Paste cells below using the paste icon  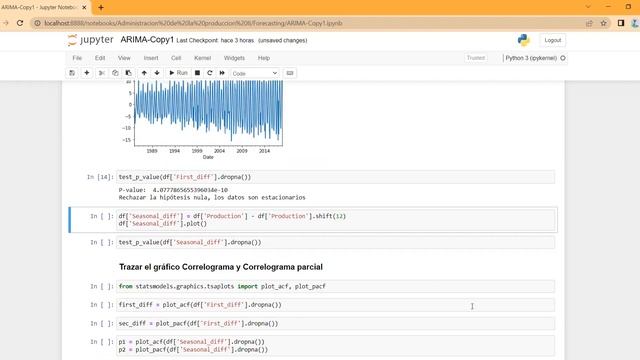(129, 73)
